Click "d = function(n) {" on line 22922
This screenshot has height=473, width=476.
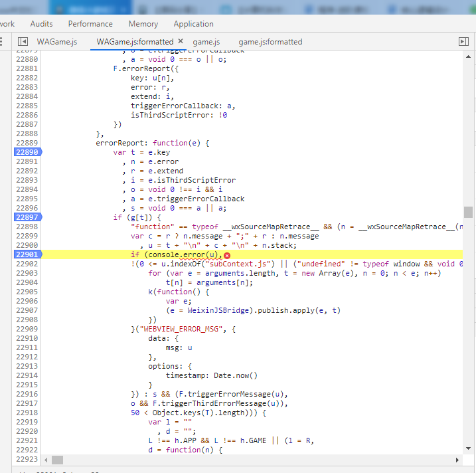(x=185, y=450)
